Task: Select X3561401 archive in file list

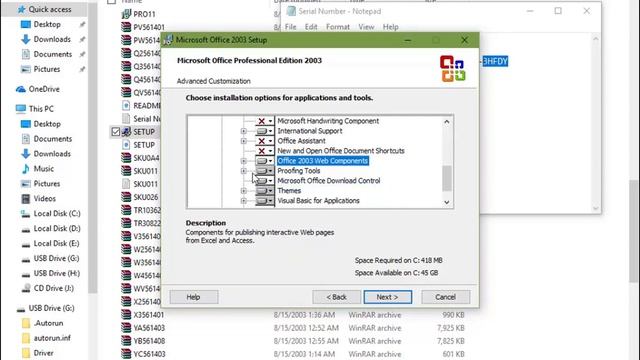Action: [x=149, y=315]
